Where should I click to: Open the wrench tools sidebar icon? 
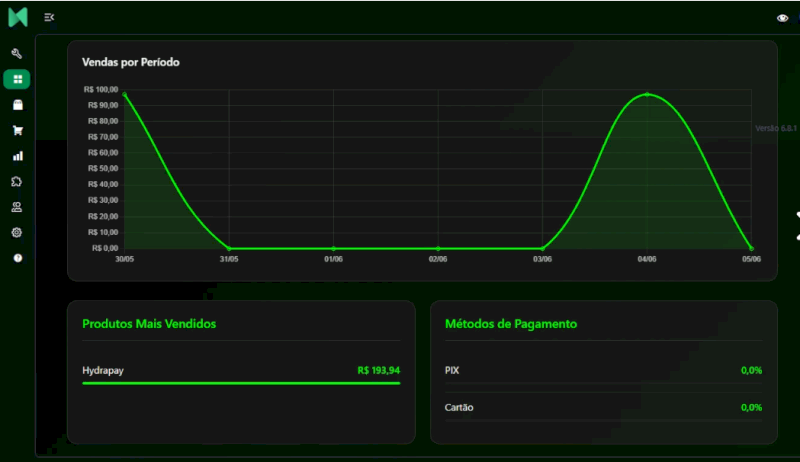tap(17, 54)
